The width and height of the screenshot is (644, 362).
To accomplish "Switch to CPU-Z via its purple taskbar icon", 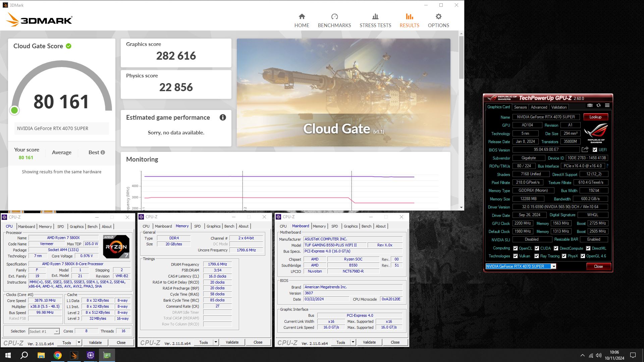I will tap(91, 355).
